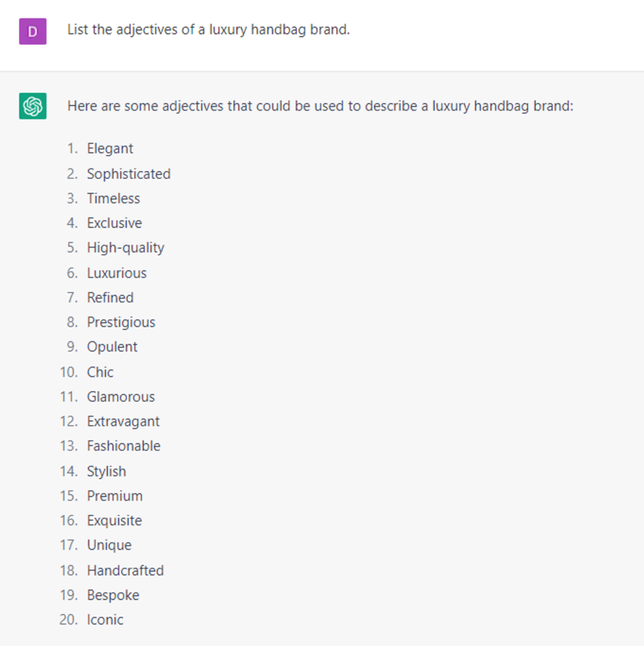
Task: Click the green ChatGPT logo icon
Action: [x=33, y=106]
